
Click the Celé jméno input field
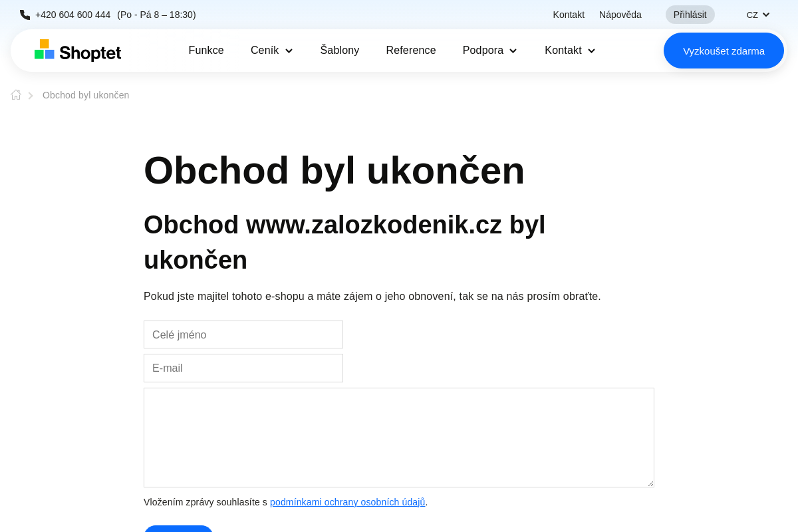click(243, 334)
